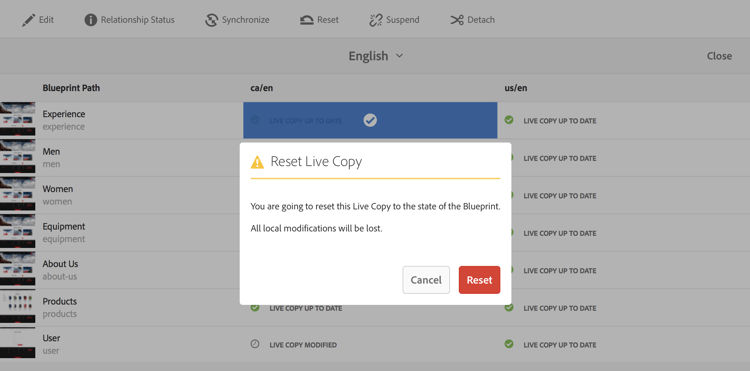750x371 pixels.
Task: Cancel the Reset Live Copy dialog
Action: [x=426, y=280]
